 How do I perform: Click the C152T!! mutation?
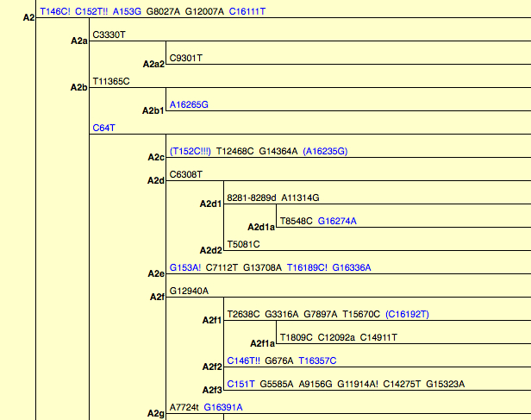click(91, 11)
